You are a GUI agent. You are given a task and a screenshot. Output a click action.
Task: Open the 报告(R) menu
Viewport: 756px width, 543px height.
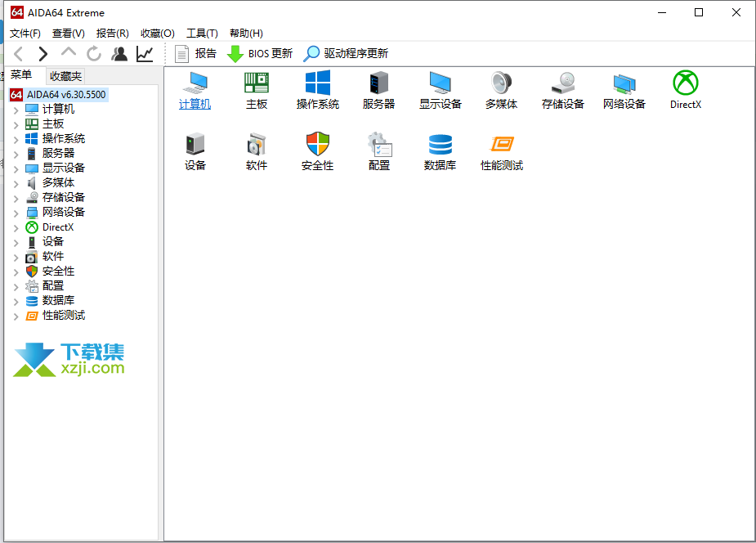click(112, 34)
